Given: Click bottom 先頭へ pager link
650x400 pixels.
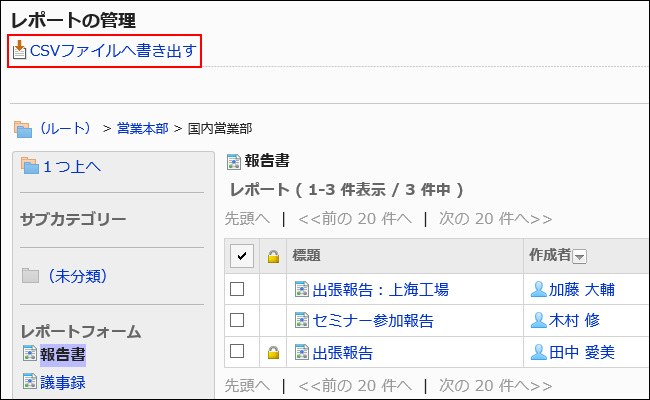Looking at the screenshot, I should click(247, 385).
